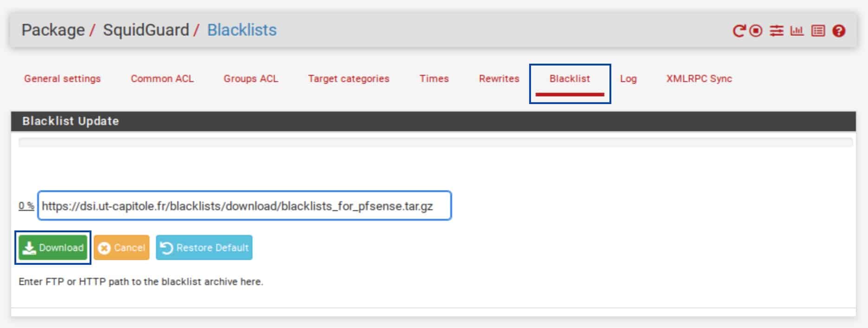Image resolution: width=868 pixels, height=328 pixels.
Task: Click the stop service icon
Action: point(756,31)
